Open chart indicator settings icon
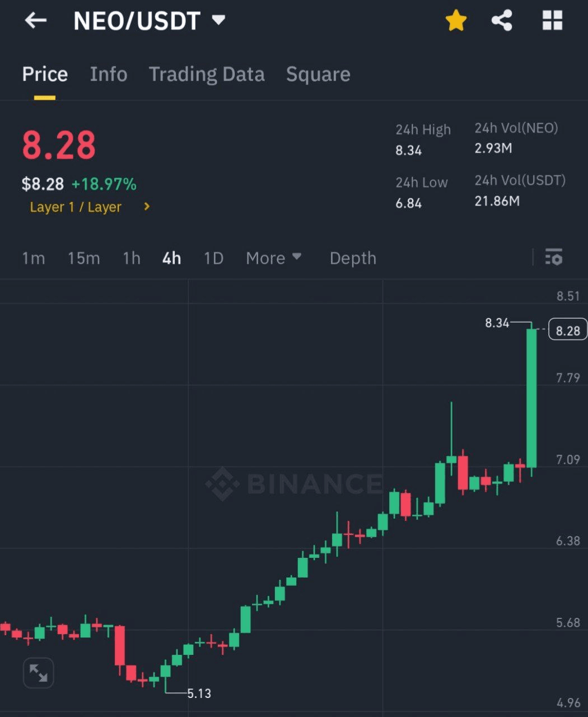Screen dimensions: 588x717 [x=553, y=258]
